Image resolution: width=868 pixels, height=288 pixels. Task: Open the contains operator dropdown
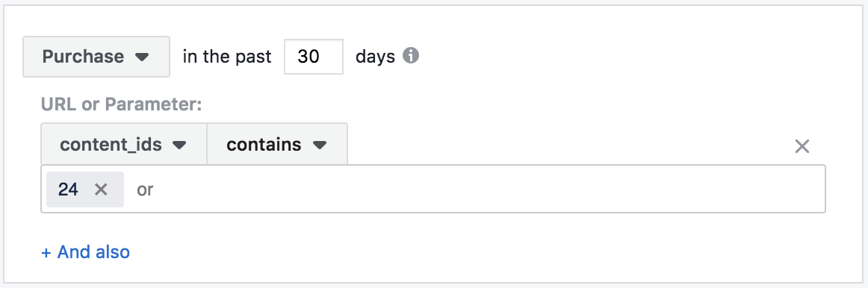(277, 144)
